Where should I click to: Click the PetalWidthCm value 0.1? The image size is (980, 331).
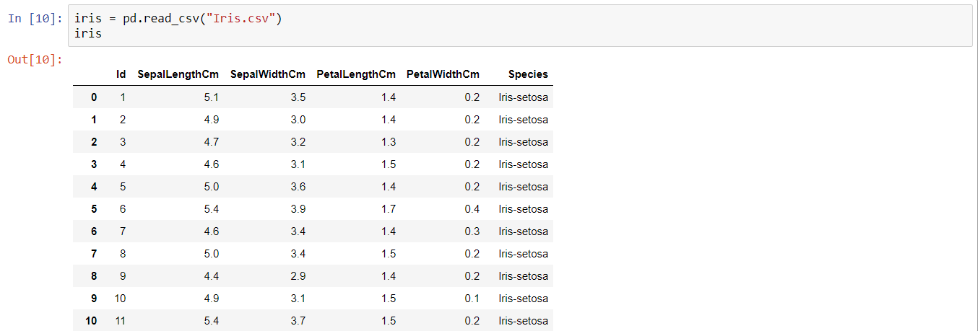(472, 299)
